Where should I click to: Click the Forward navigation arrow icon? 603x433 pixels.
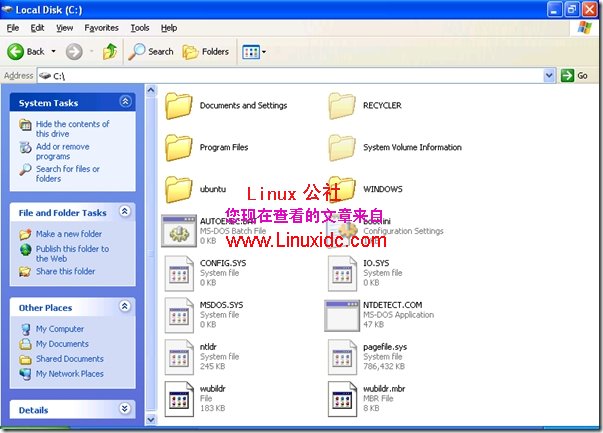pyautogui.click(x=74, y=52)
